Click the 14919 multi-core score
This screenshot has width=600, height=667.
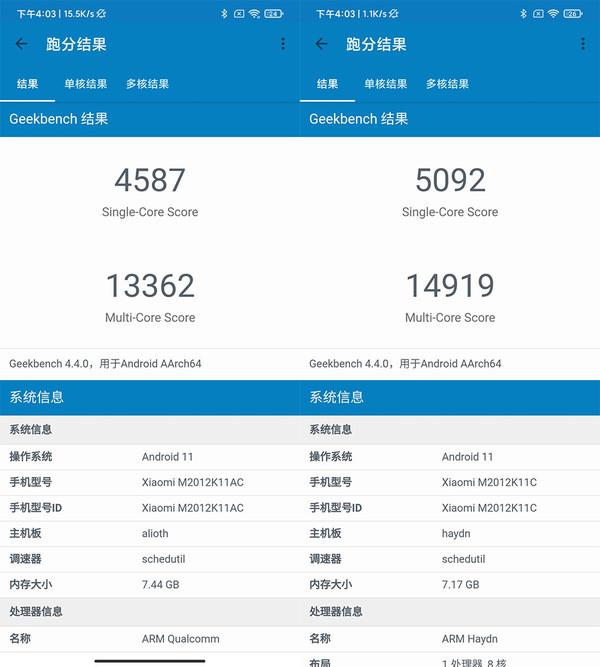[450, 285]
